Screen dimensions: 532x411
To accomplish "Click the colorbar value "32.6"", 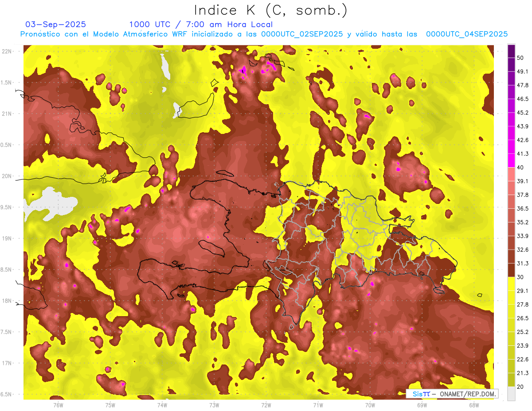I will (523, 249).
